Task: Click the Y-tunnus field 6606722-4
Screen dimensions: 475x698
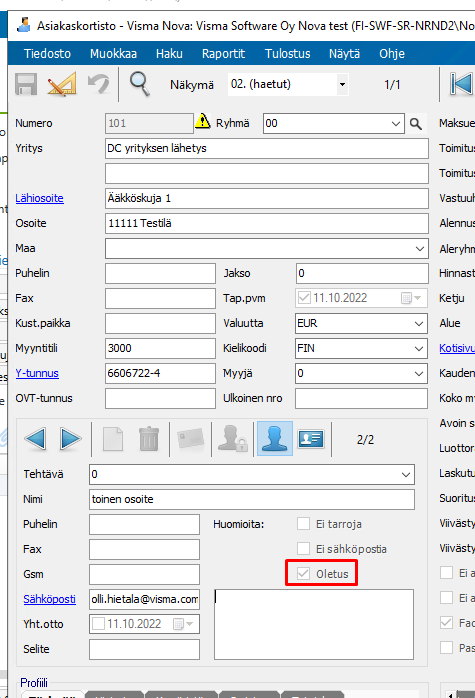Action: [x=160, y=373]
